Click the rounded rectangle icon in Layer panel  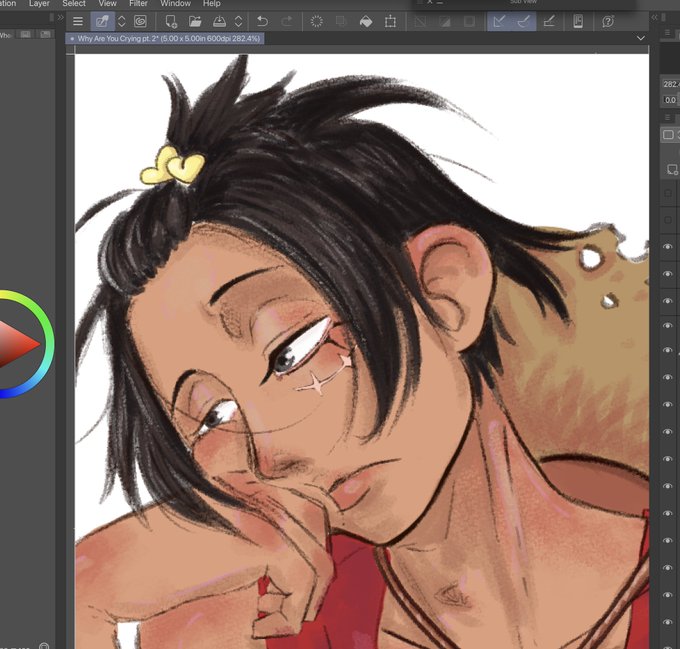[668, 134]
